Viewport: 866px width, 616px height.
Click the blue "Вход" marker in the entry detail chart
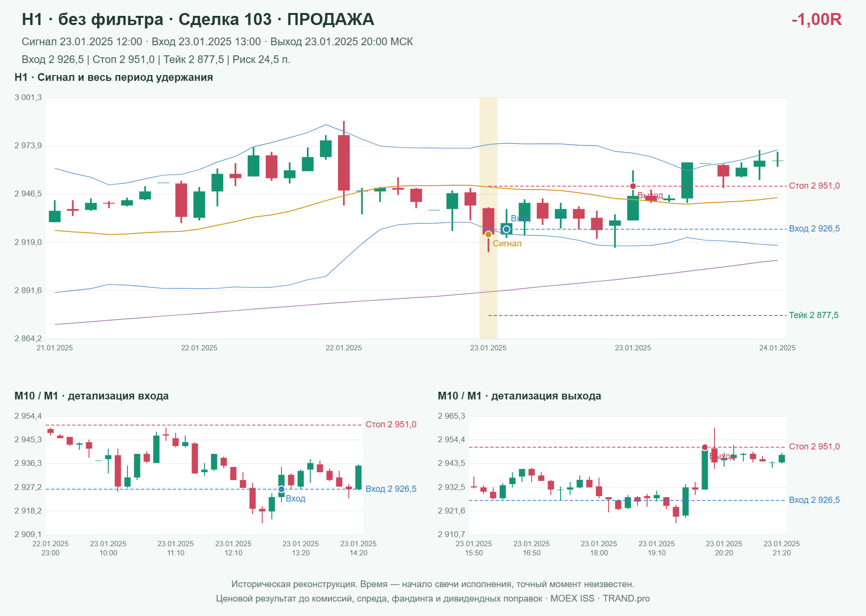coord(281,489)
